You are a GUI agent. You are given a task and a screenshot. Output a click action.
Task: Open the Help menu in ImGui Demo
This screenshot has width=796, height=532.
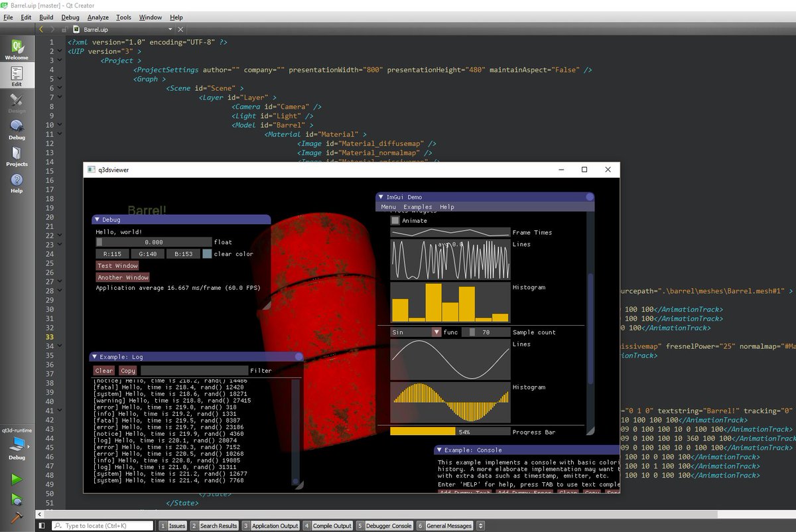[x=447, y=207]
